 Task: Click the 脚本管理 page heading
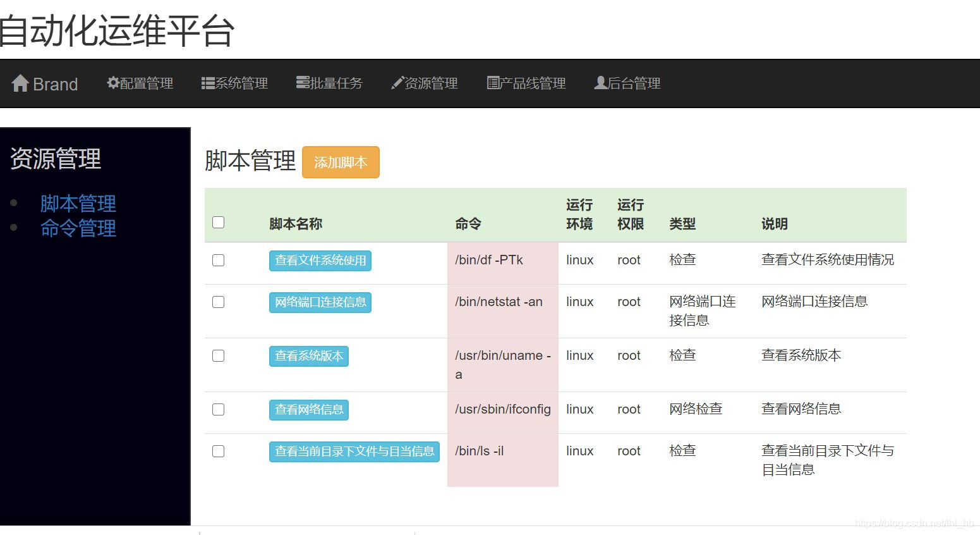coord(250,161)
